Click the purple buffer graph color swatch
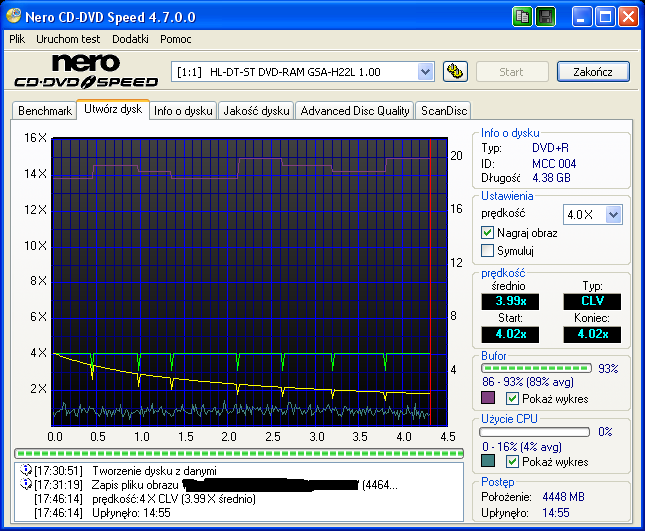This screenshot has width=645, height=531. (x=489, y=398)
